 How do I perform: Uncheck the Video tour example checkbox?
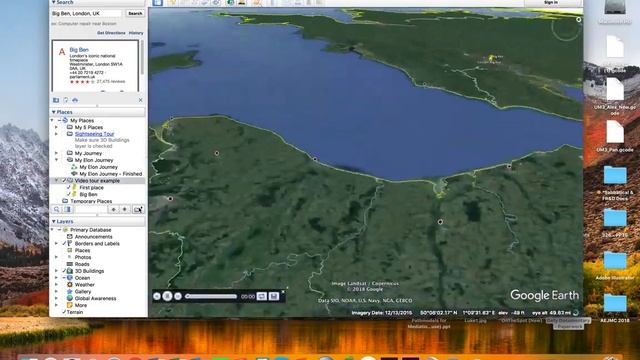coord(63,180)
